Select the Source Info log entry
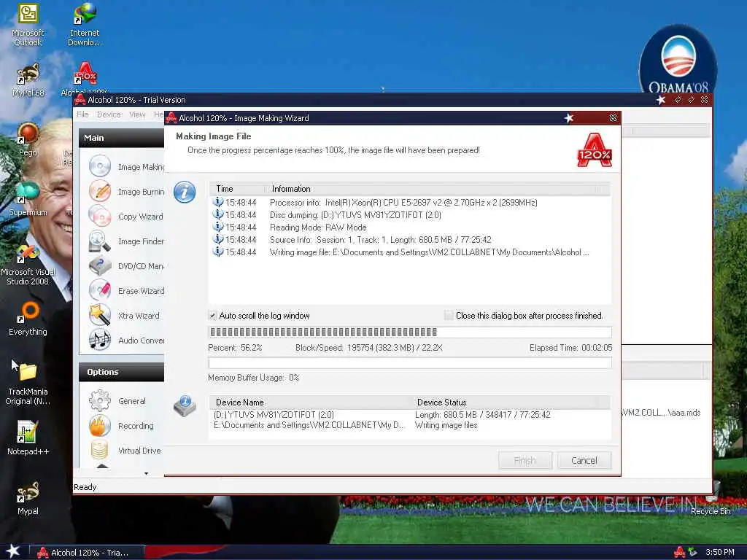Image resolution: width=747 pixels, height=560 pixels. [x=410, y=239]
